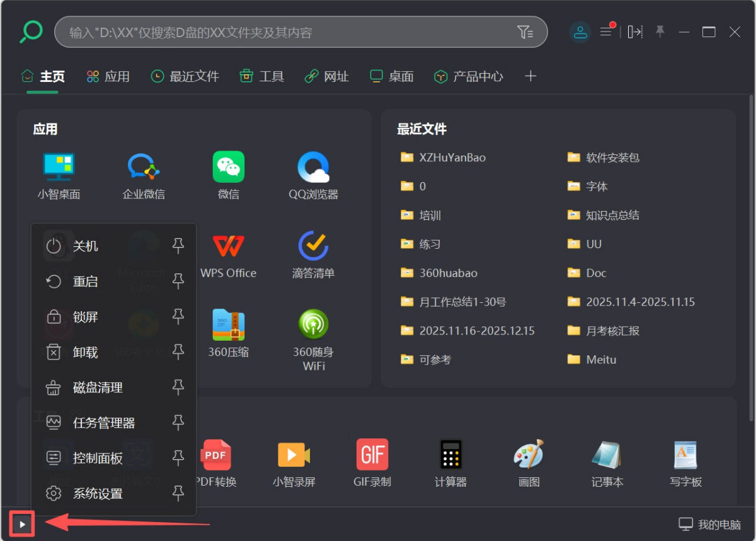The height and width of the screenshot is (541, 756).
Task: Open the XZHuYanBao recent folder
Action: pos(451,157)
